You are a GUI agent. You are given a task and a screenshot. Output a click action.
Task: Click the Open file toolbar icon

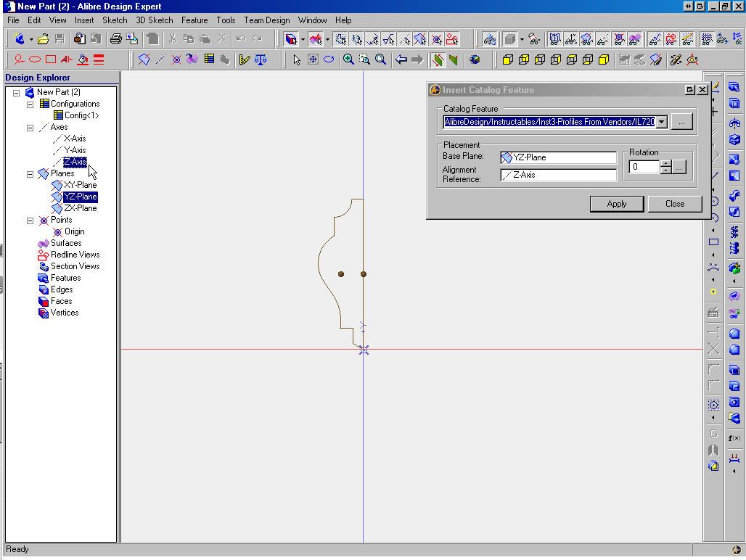[43, 38]
